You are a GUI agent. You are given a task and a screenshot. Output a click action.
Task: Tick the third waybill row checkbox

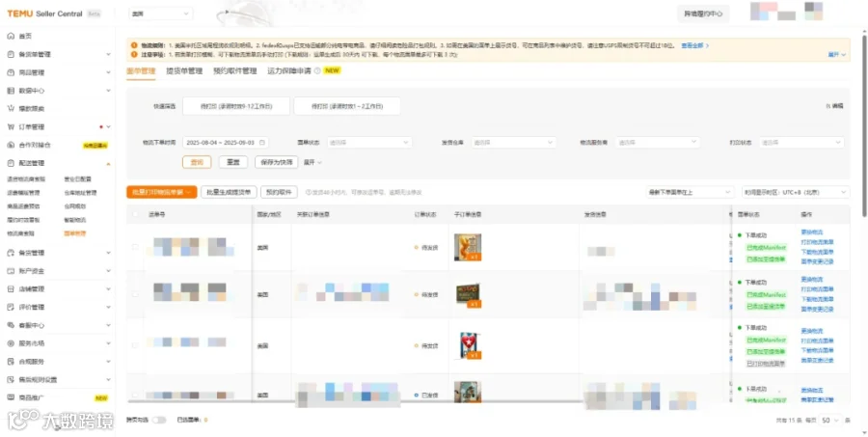(136, 345)
